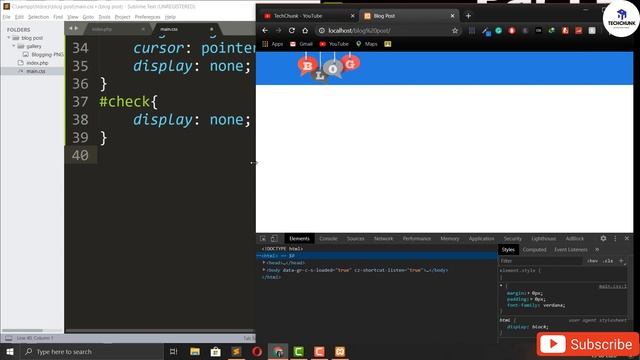Open the YouTube bookmark

pos(334,44)
